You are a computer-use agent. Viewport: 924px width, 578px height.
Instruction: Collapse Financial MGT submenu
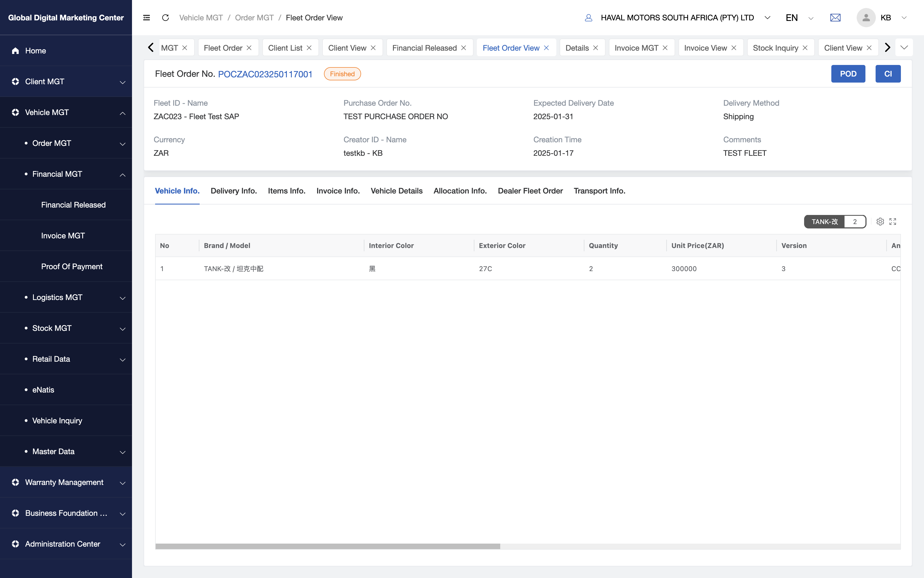pos(66,174)
